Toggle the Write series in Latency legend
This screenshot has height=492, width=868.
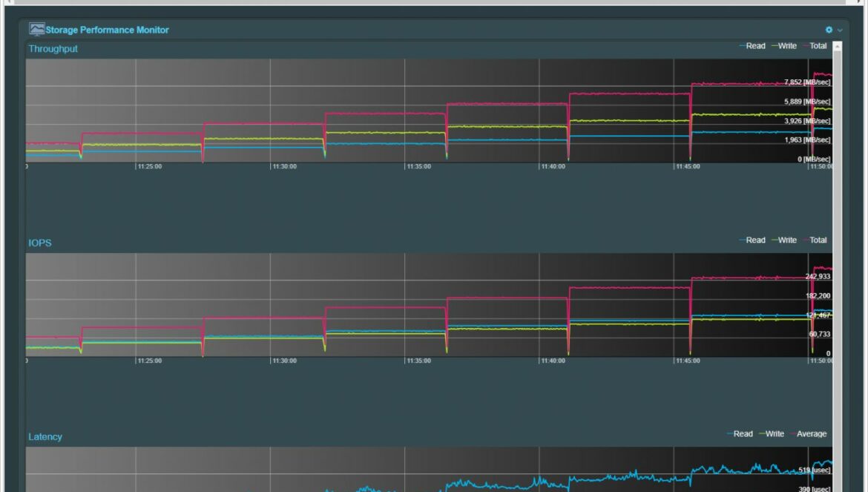point(771,434)
